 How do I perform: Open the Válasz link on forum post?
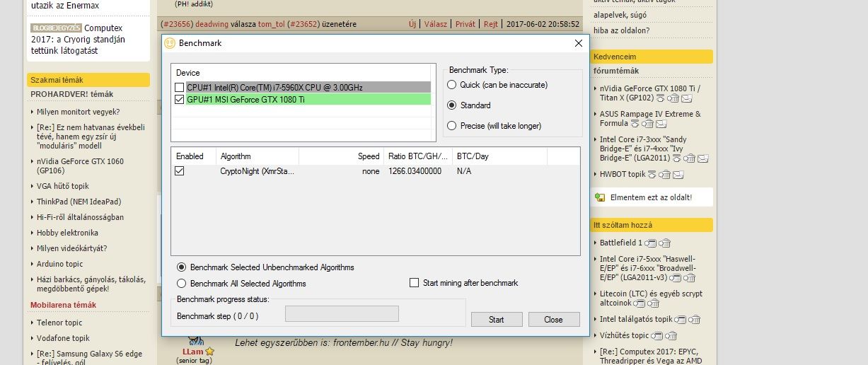(436, 24)
